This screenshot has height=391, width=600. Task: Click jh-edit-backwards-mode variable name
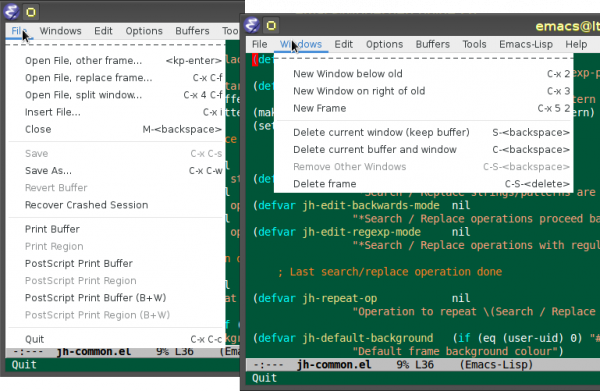(371, 205)
